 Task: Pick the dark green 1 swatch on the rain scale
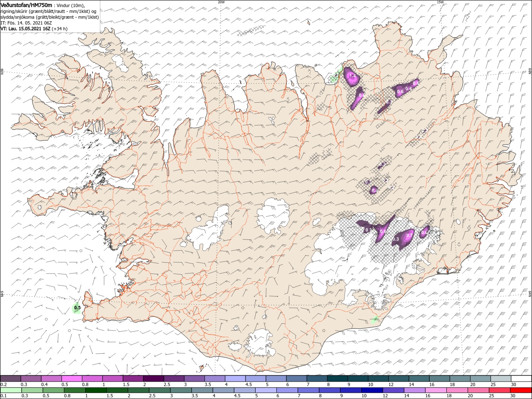96,390
